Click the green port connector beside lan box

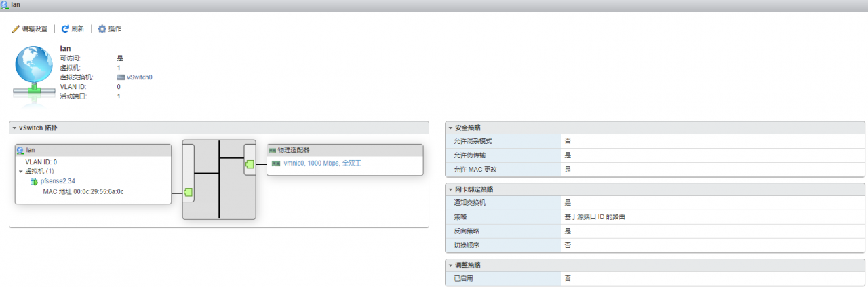(189, 193)
